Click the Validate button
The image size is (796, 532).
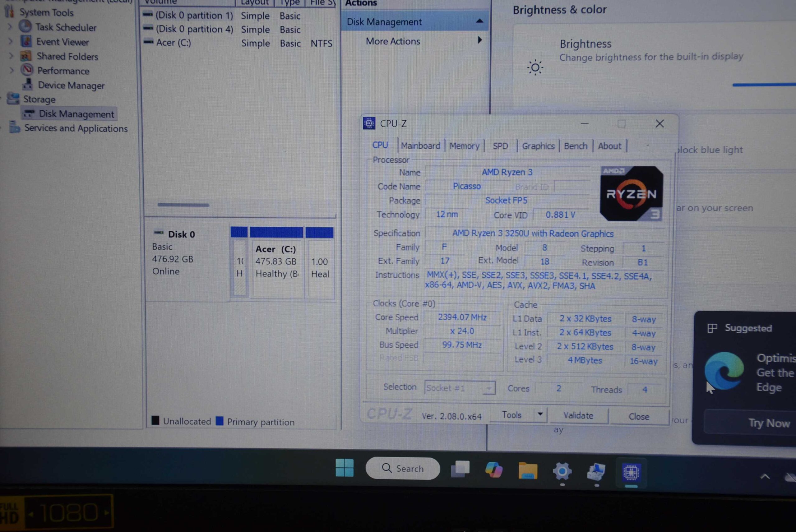[x=578, y=416]
